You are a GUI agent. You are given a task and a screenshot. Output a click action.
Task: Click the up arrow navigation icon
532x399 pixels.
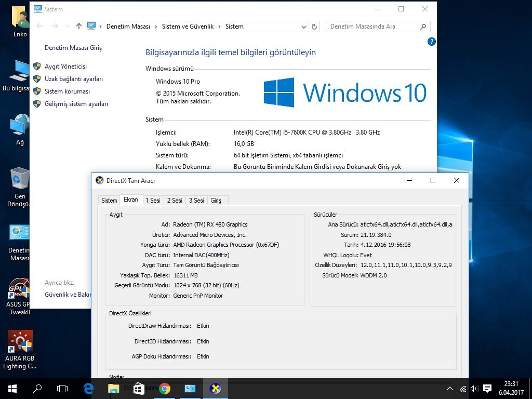click(x=79, y=26)
